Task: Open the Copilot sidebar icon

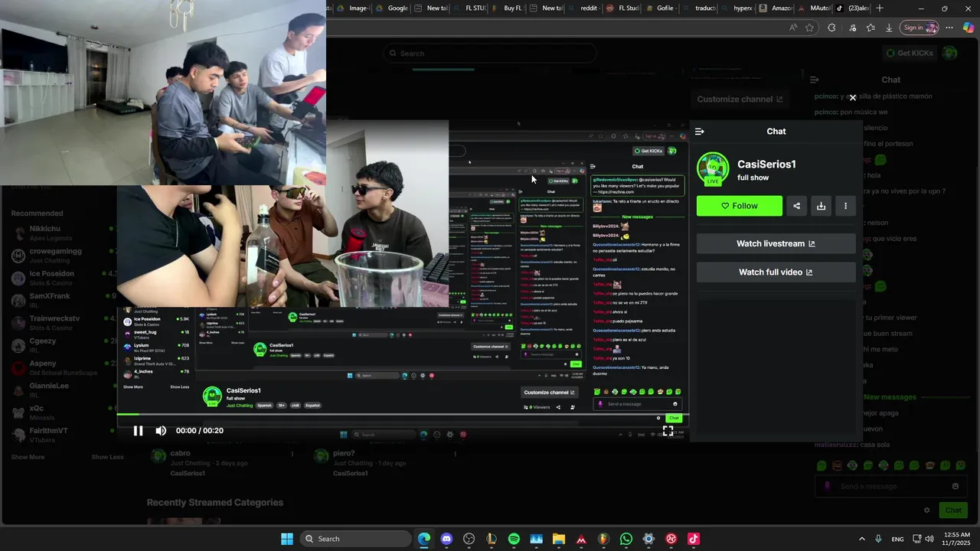Action: [969, 28]
